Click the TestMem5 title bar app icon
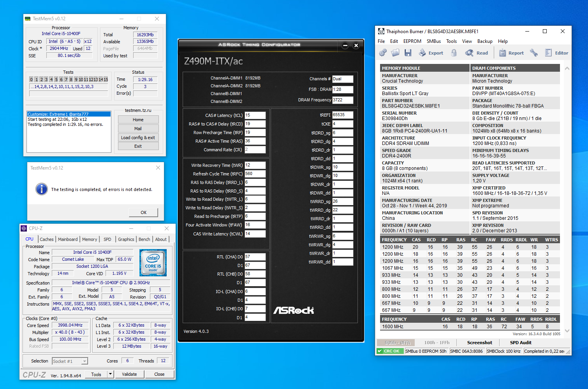Image resolution: width=588 pixels, height=389 pixels. pos(28,19)
